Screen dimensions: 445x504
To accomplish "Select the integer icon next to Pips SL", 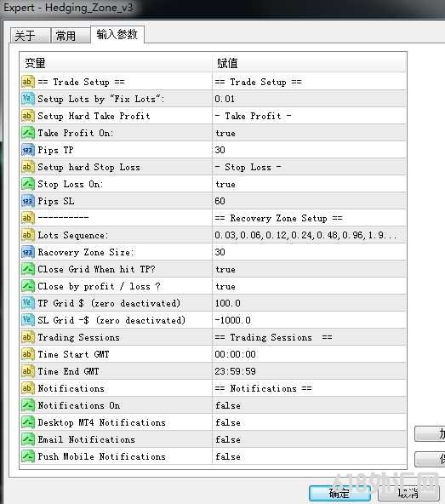I will [x=27, y=201].
